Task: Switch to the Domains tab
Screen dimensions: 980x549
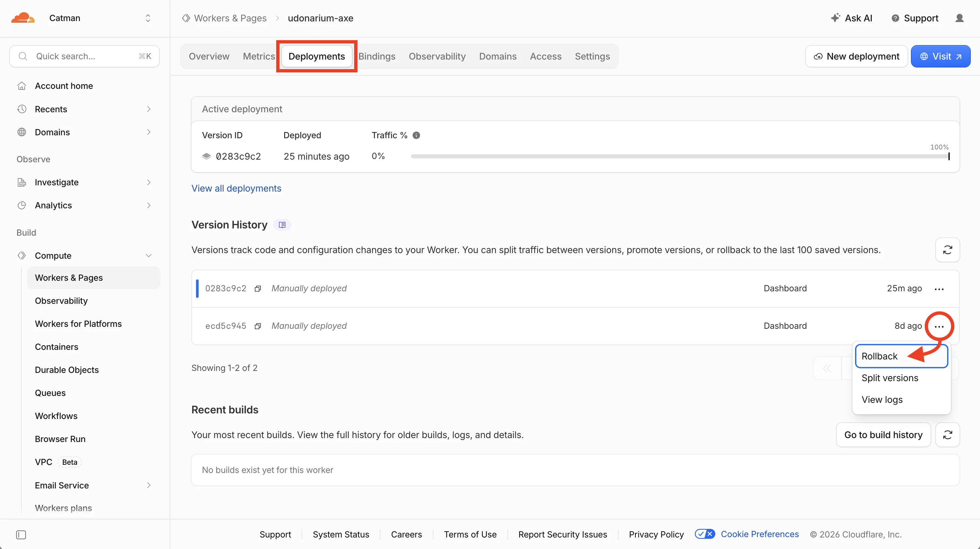Action: 498,56
